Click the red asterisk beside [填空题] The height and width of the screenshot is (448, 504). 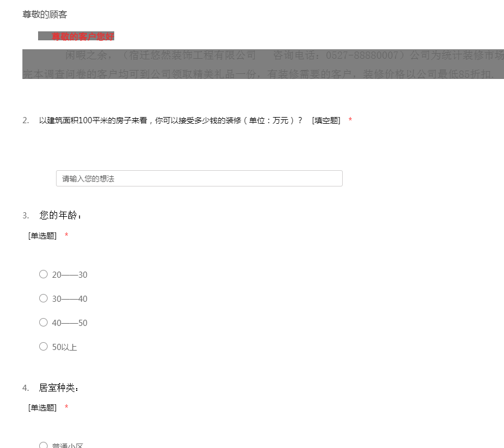click(x=350, y=120)
